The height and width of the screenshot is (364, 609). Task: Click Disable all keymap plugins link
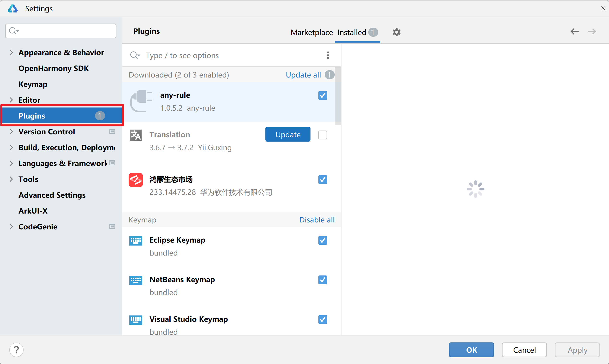coord(317,220)
